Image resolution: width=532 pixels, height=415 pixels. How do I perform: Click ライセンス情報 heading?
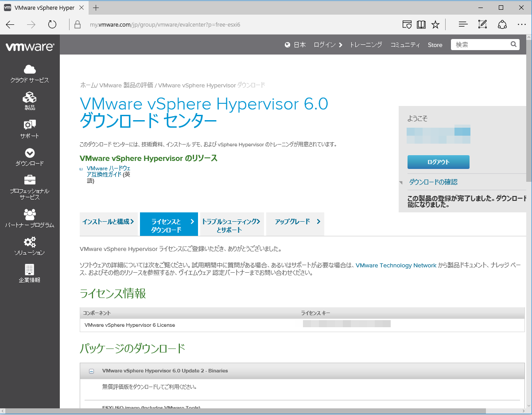point(113,294)
